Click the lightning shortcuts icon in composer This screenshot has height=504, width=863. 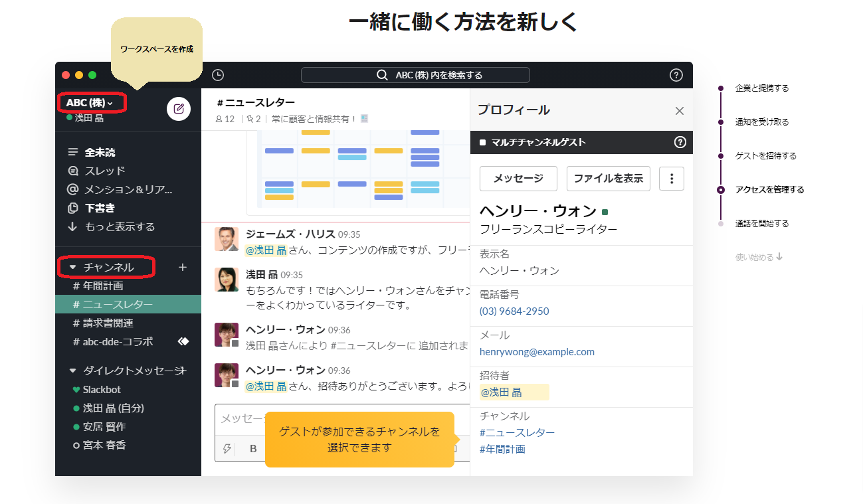tap(227, 449)
